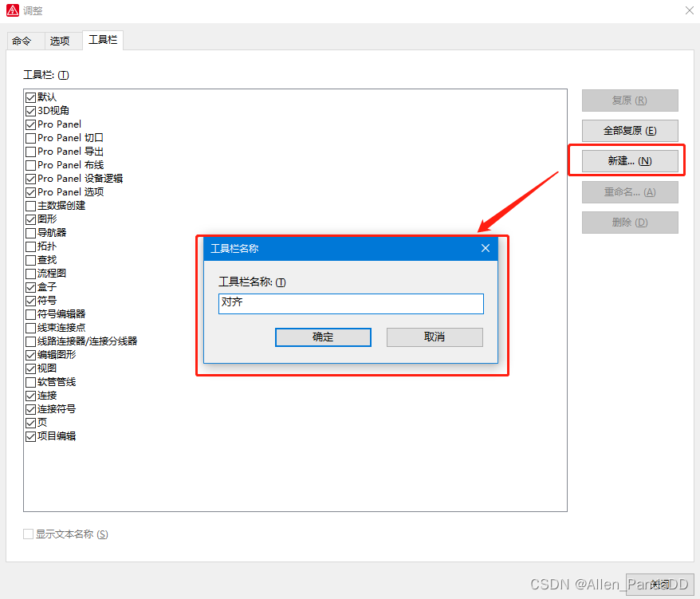Click the 复原 (R) button
This screenshot has height=599, width=700.
click(x=630, y=100)
